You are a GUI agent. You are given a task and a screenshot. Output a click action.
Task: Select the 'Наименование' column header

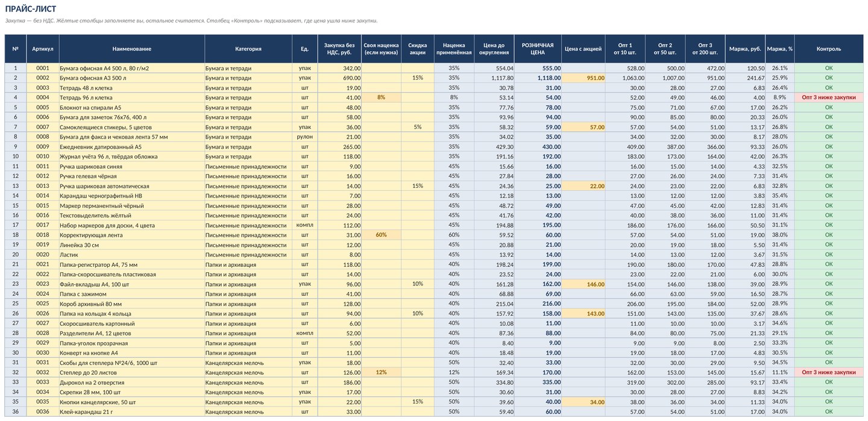point(131,49)
